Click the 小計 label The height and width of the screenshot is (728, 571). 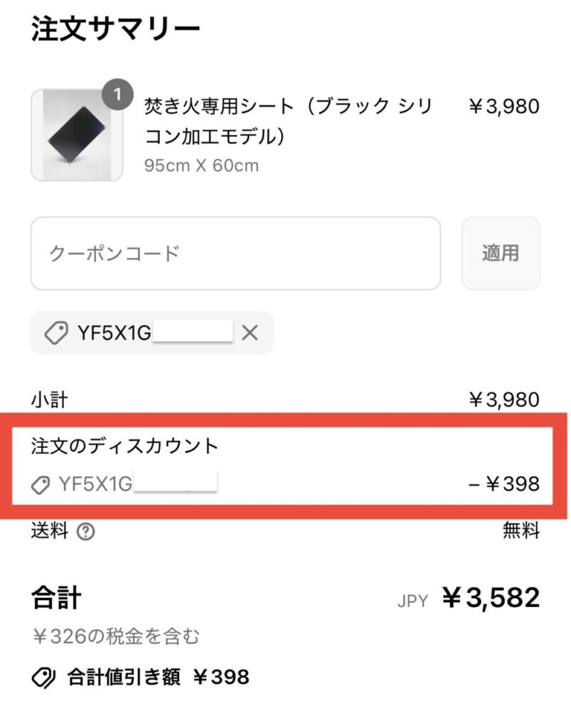49,400
